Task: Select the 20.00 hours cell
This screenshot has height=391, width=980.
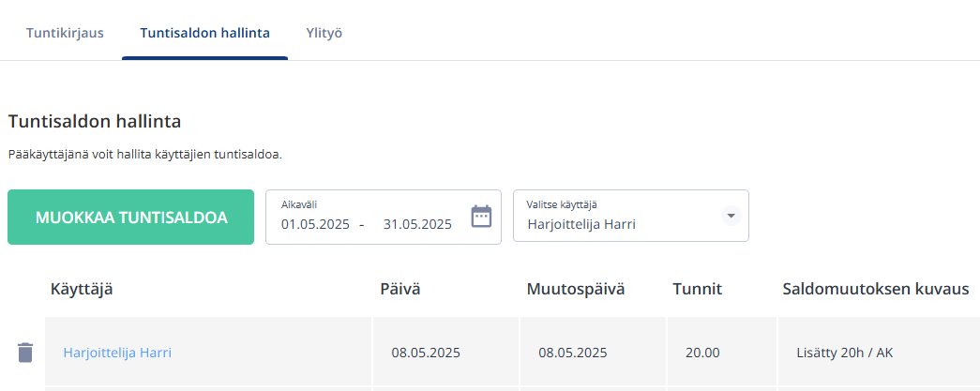Action: (x=722, y=351)
